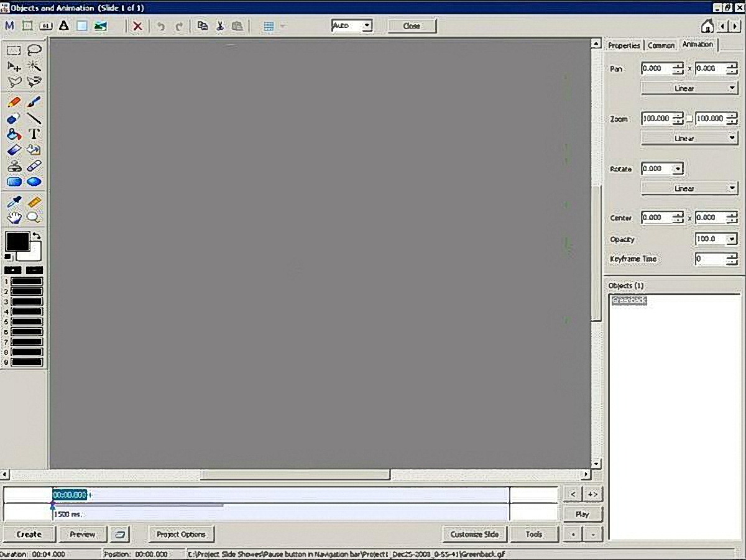This screenshot has height=560, width=746.
Task: Click the Project Options button
Action: 181,534
